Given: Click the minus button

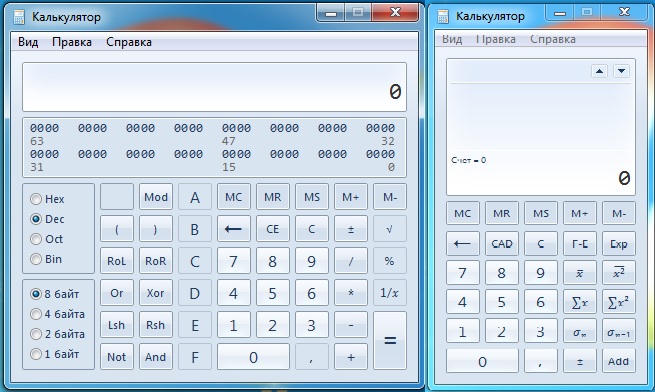Looking at the screenshot, I should coord(351,325).
